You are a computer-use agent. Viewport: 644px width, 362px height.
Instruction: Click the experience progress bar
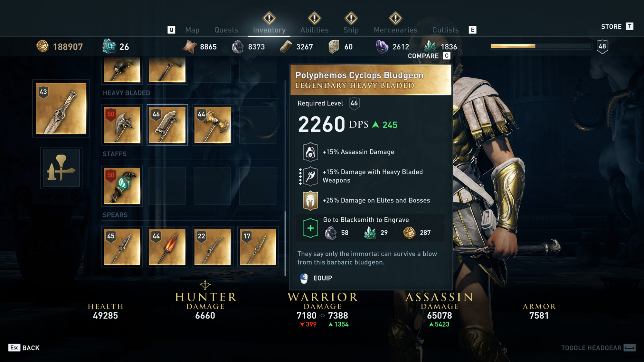pos(541,46)
